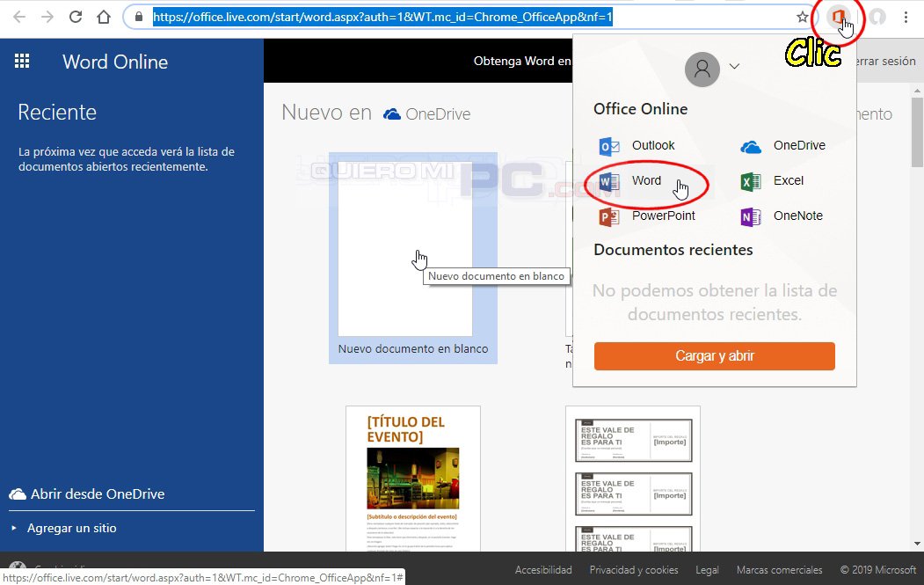This screenshot has height=585, width=924.
Task: Click the Office extension icon in toolbar
Action: [837, 17]
